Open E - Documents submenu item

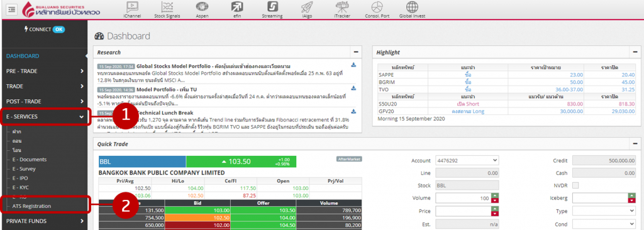[29, 160]
